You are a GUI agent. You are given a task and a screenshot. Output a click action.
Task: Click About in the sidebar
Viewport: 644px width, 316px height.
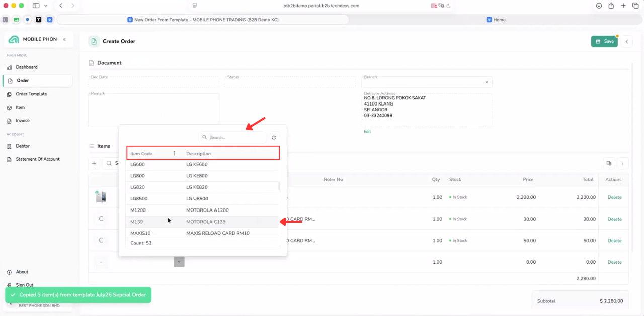pos(22,272)
